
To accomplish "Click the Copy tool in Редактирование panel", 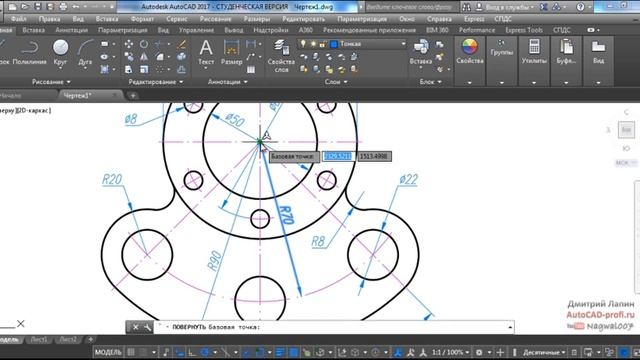I will pyautogui.click(x=129, y=57).
